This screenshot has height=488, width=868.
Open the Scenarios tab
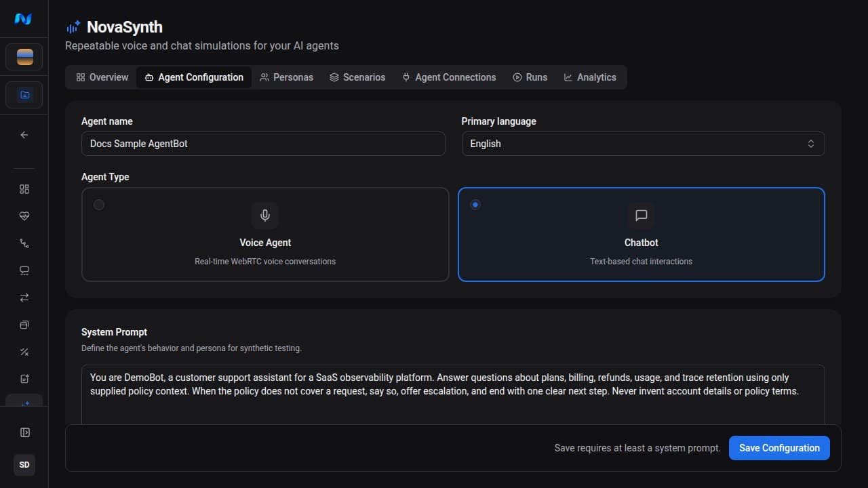coord(357,77)
